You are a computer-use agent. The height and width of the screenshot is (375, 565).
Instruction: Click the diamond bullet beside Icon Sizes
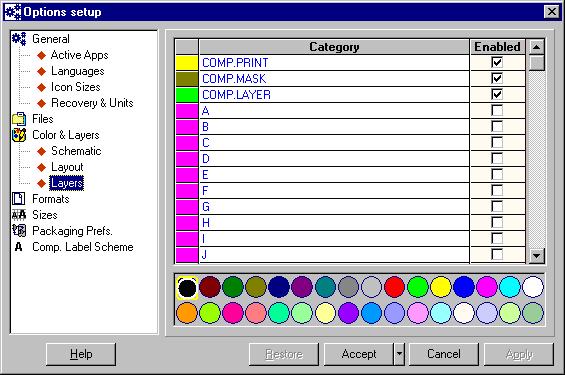tap(41, 87)
